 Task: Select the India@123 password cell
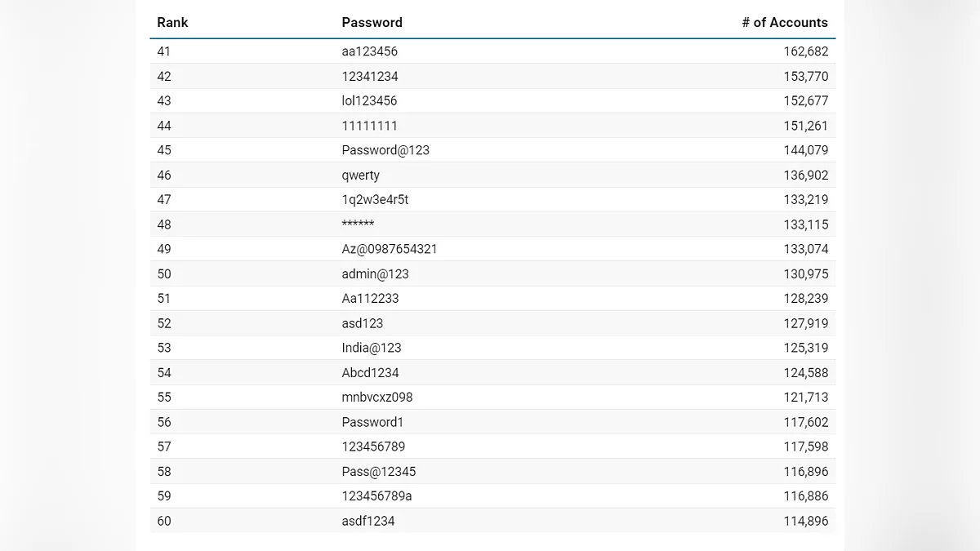pyautogui.click(x=371, y=348)
